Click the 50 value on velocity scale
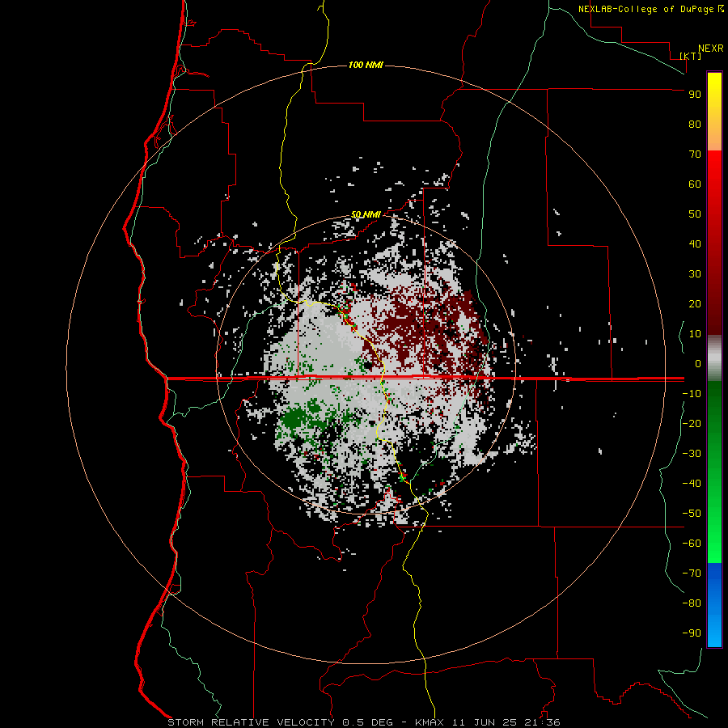The height and width of the screenshot is (728, 728). pos(695,214)
